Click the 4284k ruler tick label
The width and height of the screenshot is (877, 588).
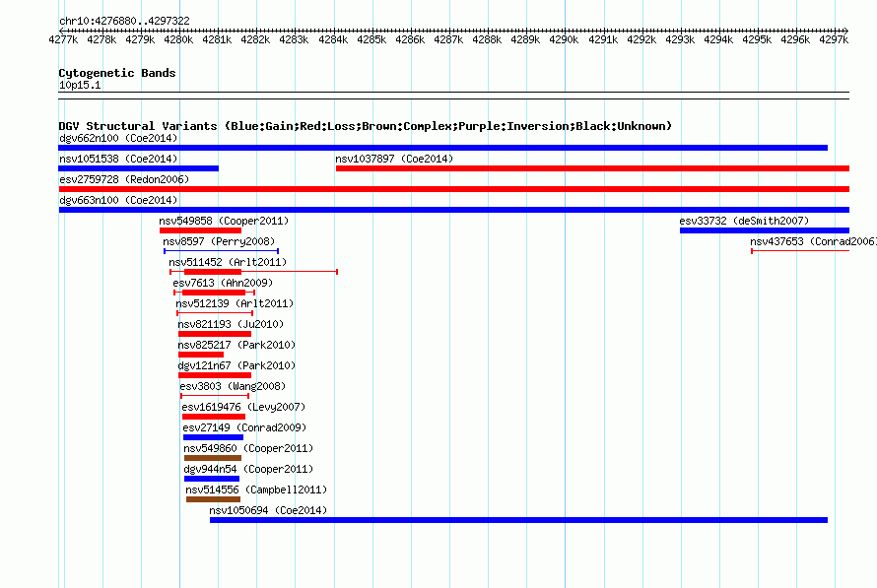(333, 39)
